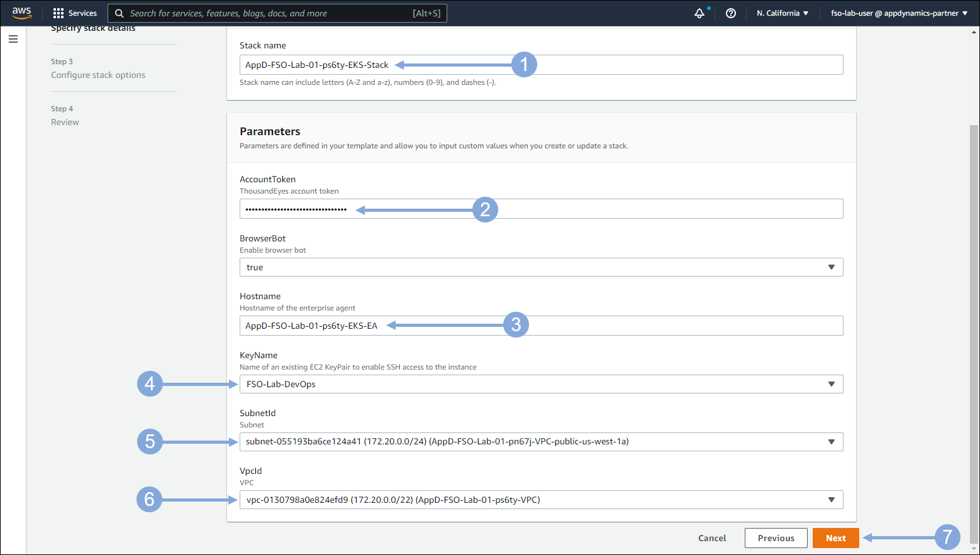
Task: Click the Parameters section heading
Action: click(x=270, y=131)
